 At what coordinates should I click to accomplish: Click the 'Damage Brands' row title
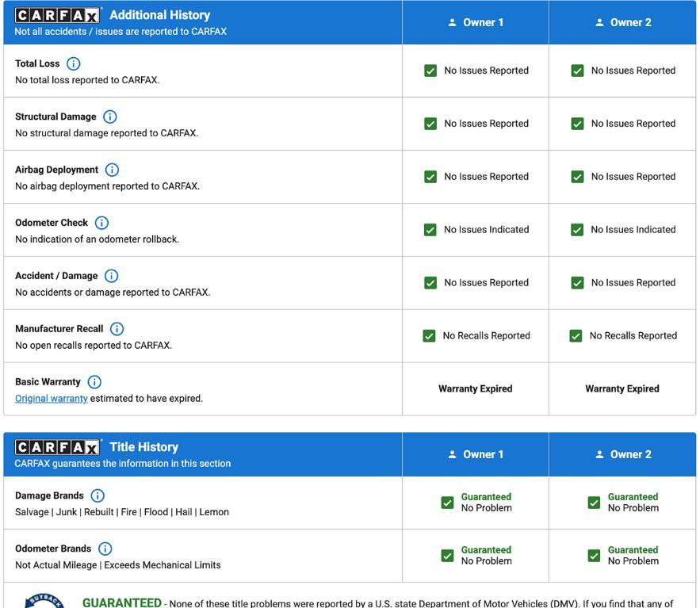50,496
